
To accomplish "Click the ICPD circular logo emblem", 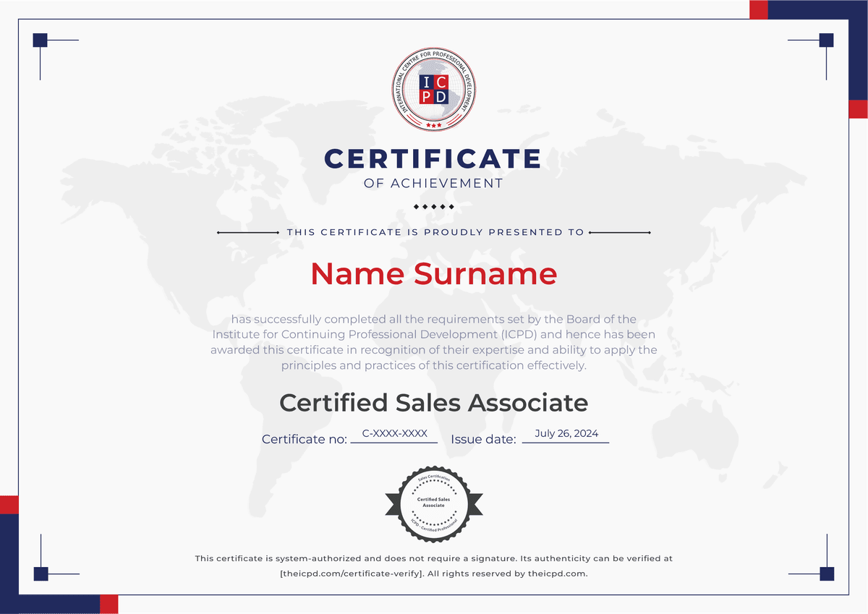I will (x=434, y=89).
